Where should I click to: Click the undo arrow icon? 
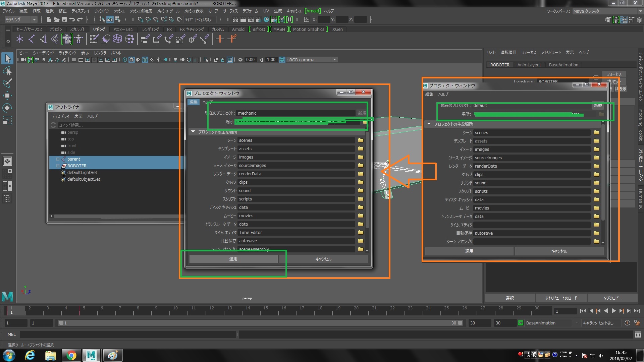pyautogui.click(x=72, y=19)
